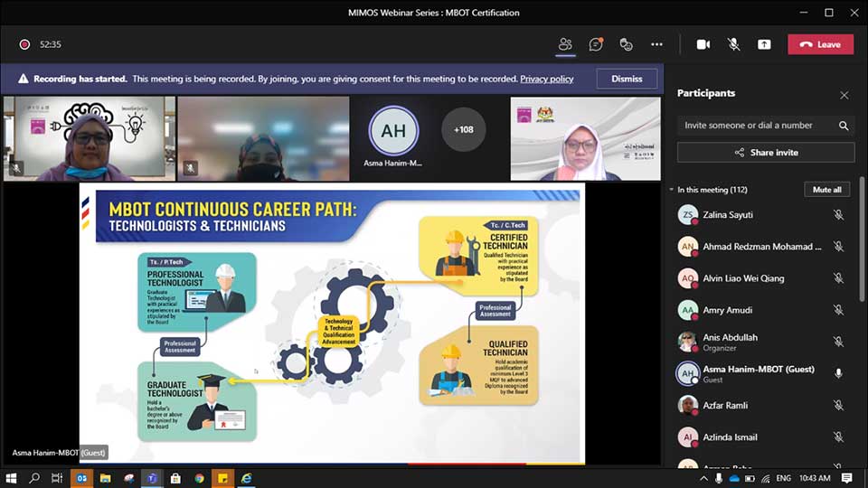Open Outlook from taskbar

pos(82,478)
